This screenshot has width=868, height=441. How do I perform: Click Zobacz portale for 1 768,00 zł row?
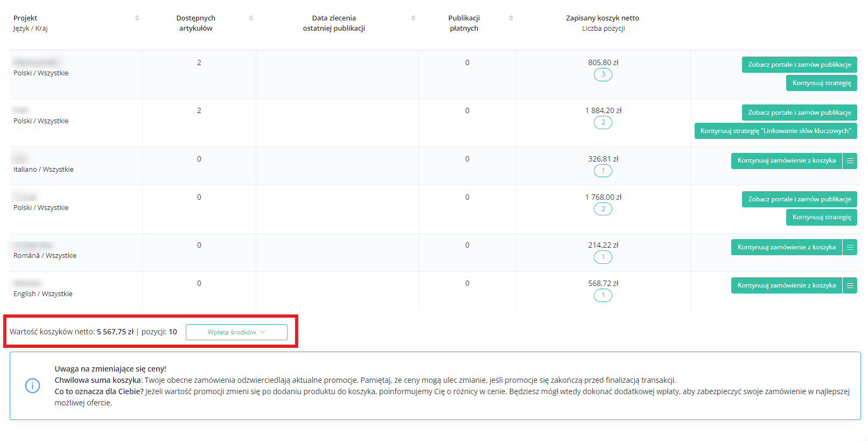coord(799,199)
